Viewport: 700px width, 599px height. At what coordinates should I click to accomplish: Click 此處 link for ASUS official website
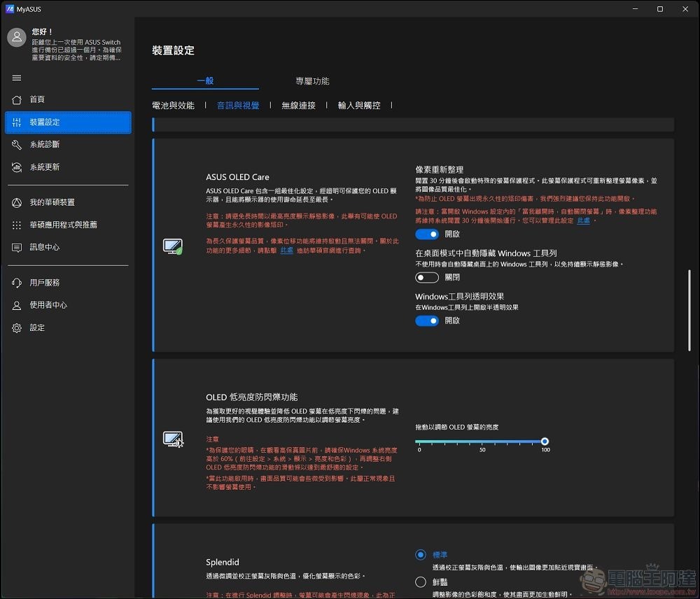tap(287, 250)
